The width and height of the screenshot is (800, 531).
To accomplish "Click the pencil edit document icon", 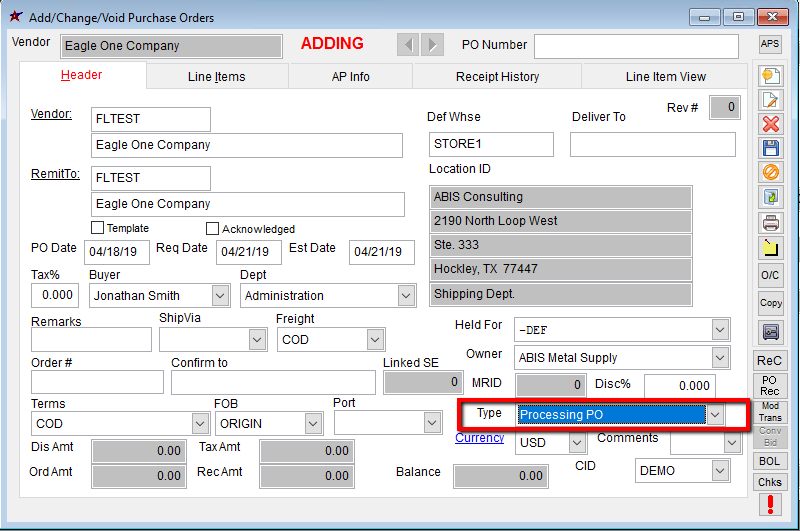I will tap(770, 99).
